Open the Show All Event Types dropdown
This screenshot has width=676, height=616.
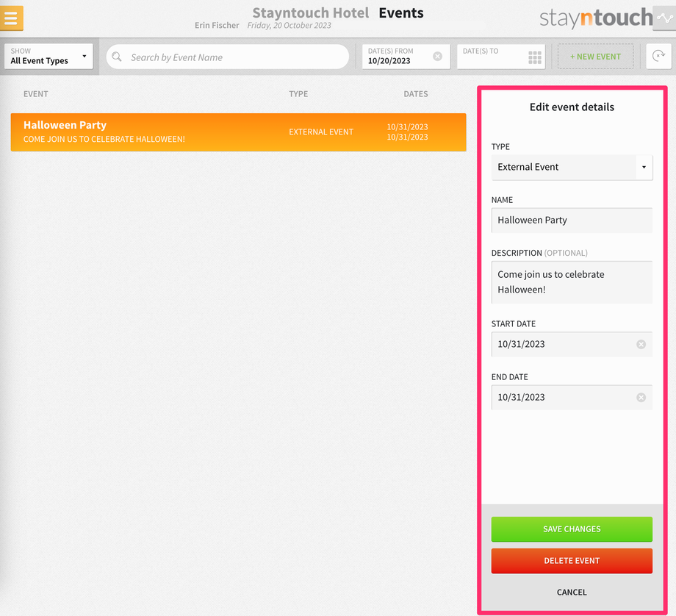click(x=48, y=56)
